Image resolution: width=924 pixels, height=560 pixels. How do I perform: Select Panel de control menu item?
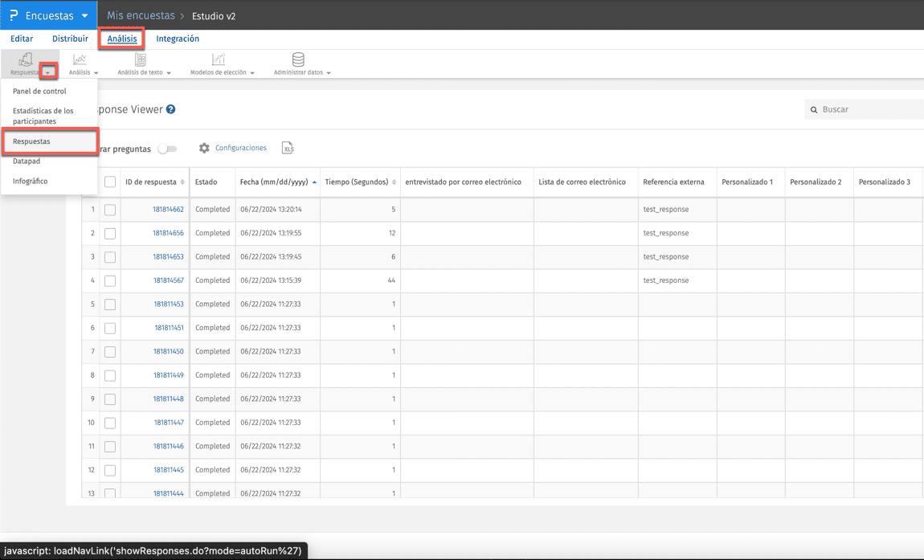[x=39, y=92]
